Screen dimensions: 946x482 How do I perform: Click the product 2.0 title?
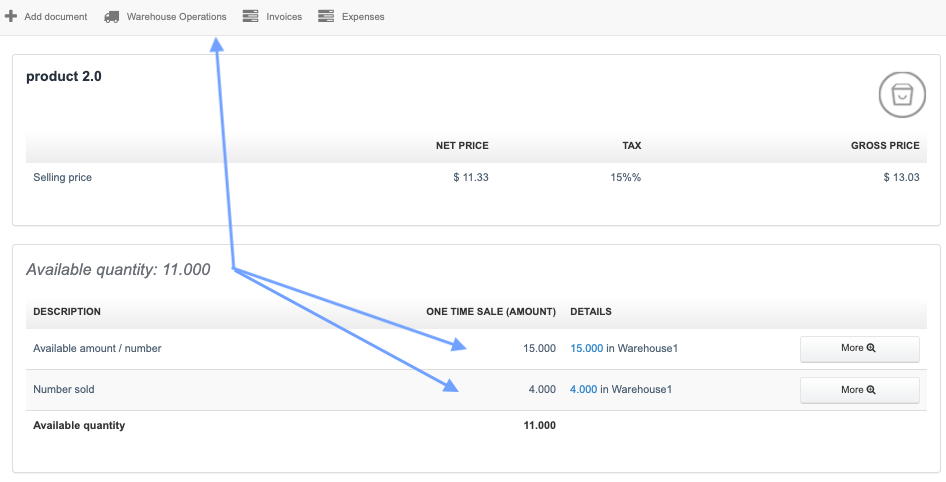(64, 76)
